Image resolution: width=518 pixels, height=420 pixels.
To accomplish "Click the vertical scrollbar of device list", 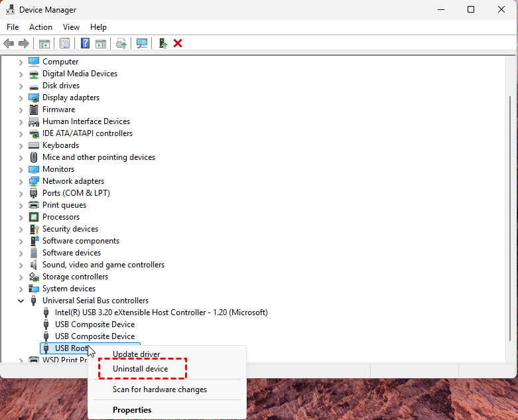I will coord(511,199).
